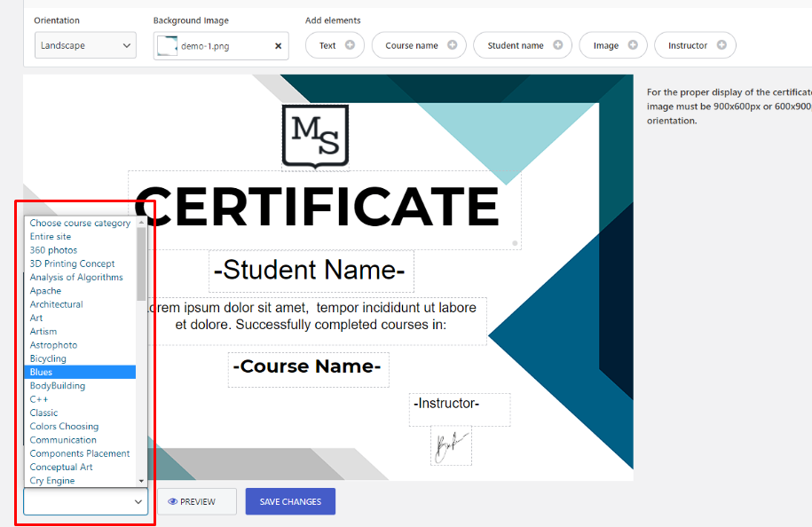Select the signature image on the certificate

(451, 445)
